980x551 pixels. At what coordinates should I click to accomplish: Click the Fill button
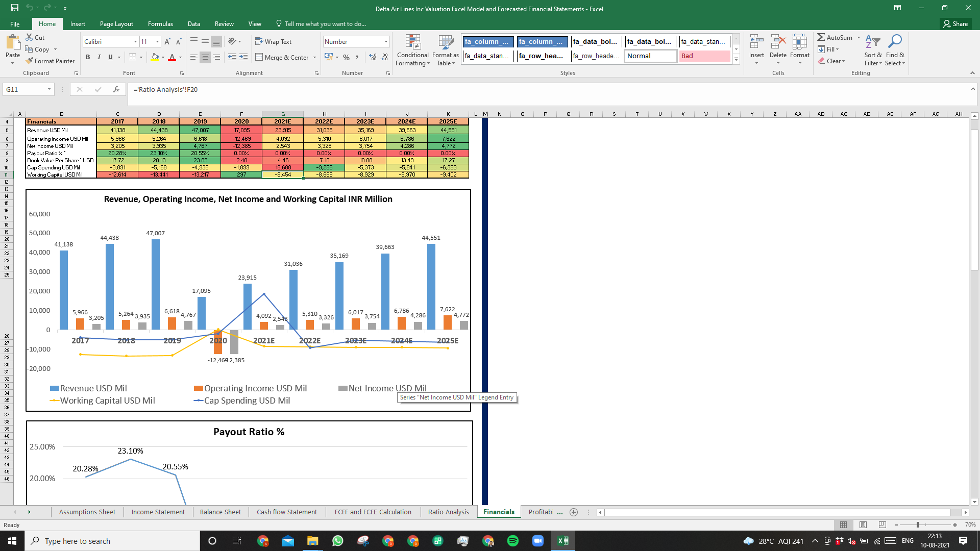pos(829,49)
